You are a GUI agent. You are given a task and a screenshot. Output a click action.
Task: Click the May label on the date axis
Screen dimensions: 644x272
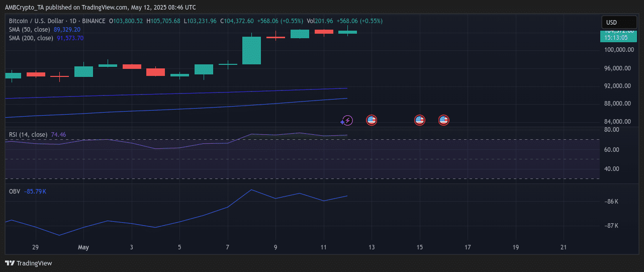pos(83,247)
